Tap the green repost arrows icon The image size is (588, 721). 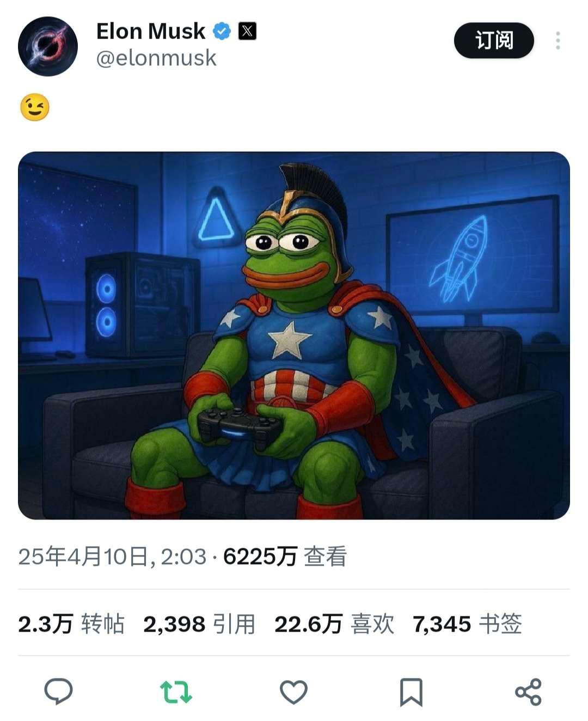pos(176,692)
